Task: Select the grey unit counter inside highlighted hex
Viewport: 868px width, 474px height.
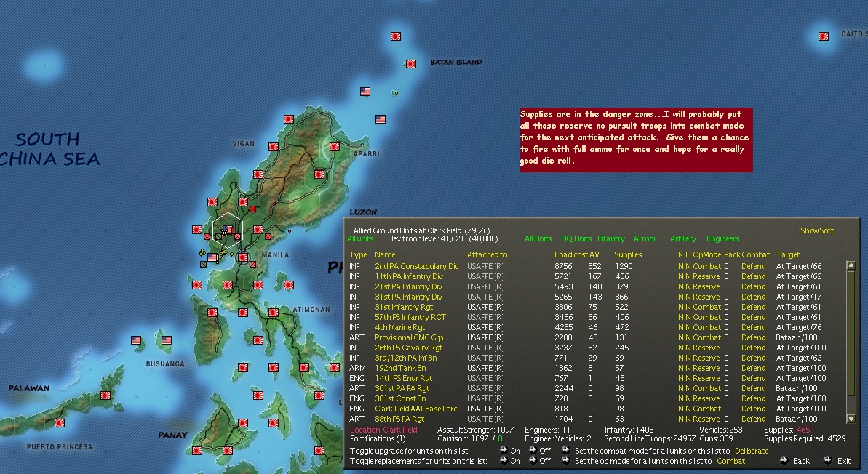Action: click(219, 237)
